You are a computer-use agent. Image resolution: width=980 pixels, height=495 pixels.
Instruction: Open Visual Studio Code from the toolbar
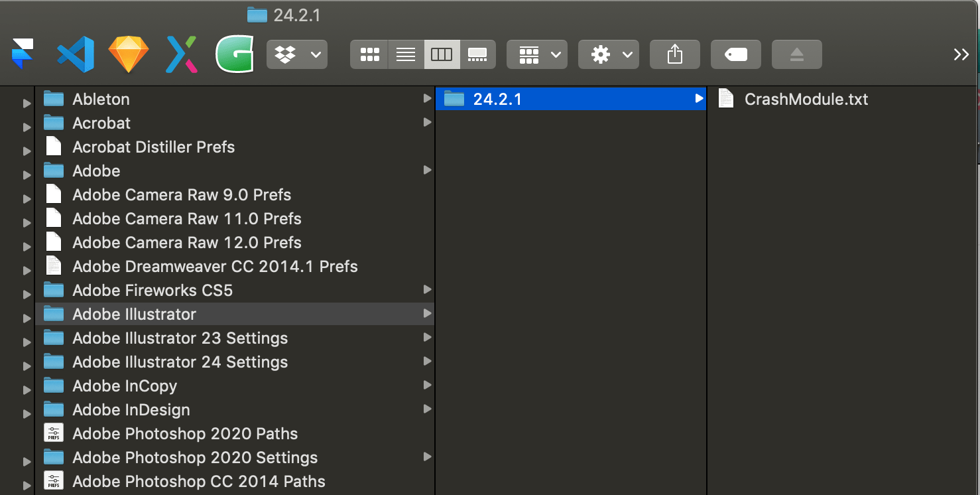pos(75,54)
